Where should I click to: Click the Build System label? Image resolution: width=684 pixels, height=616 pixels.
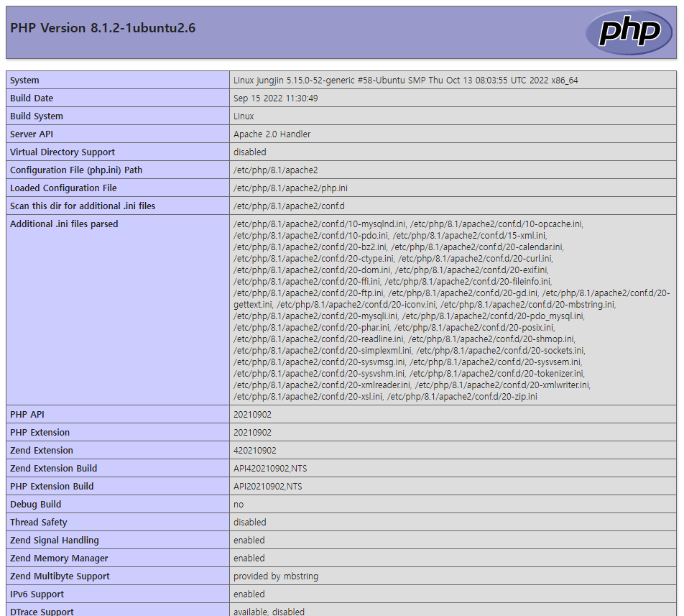point(37,116)
